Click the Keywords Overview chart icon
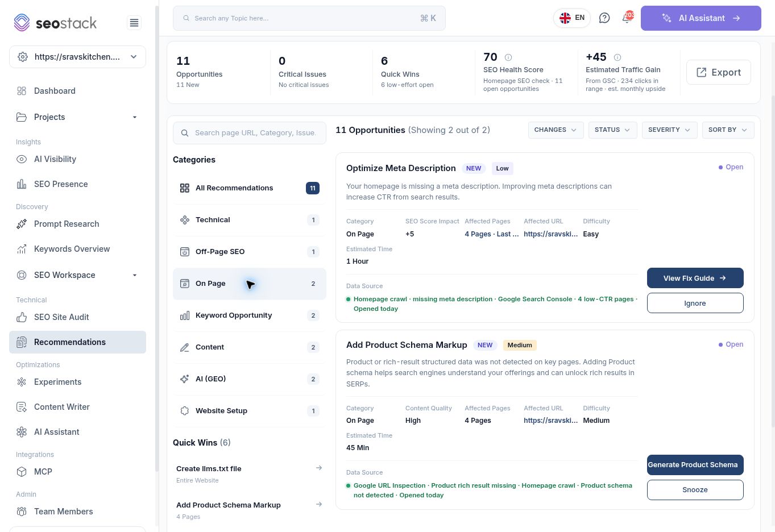The height and width of the screenshot is (532, 775). [x=22, y=249]
